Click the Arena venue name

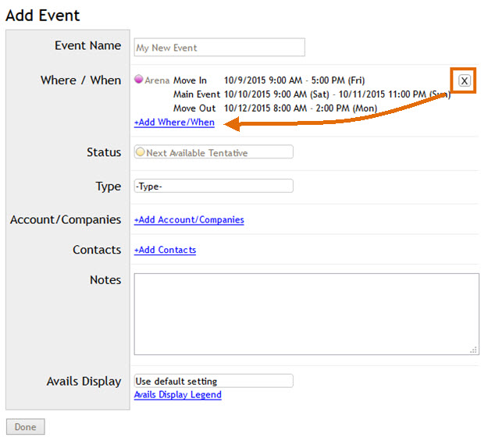[157, 80]
